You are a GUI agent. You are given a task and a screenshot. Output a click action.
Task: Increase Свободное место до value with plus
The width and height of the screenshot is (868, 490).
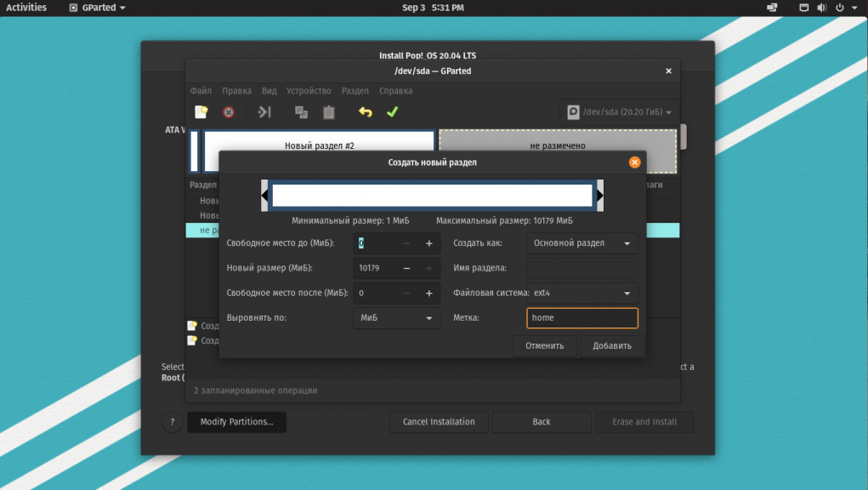click(428, 244)
